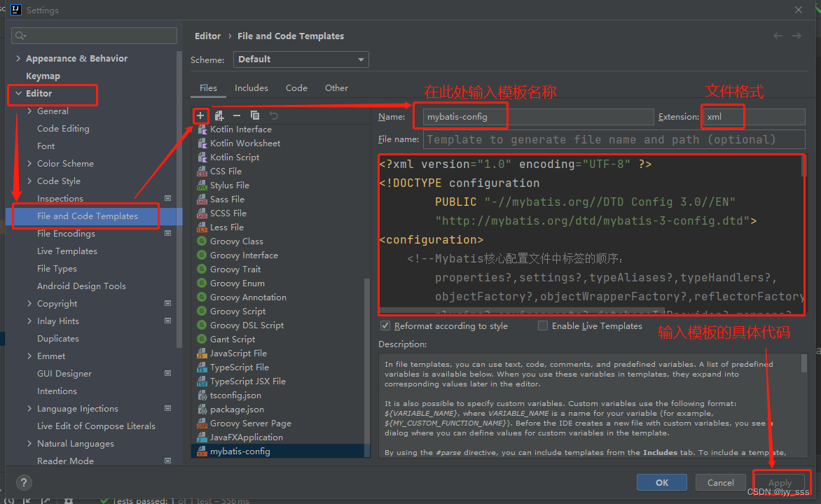Toggle Reformat according to style checkbox
This screenshot has width=821, height=504.
tap(385, 325)
